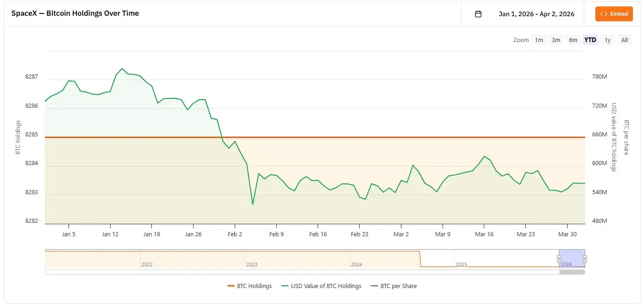Click the left navigator range handle
The image size is (644, 307).
[x=559, y=259]
